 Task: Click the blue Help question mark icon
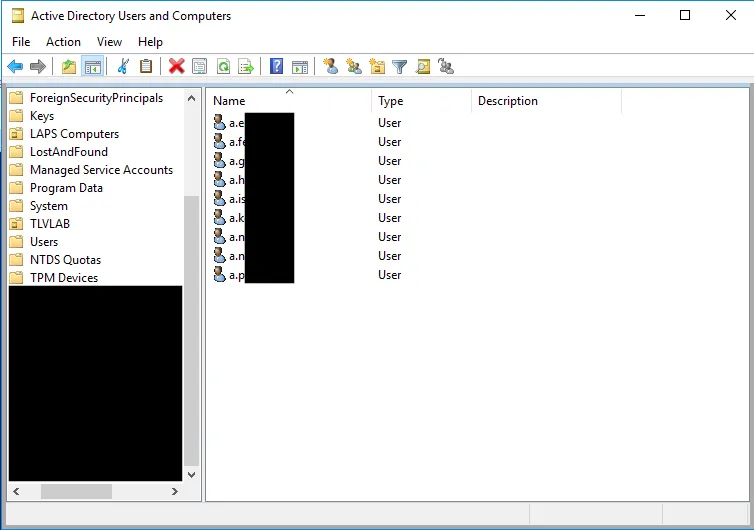pos(276,67)
